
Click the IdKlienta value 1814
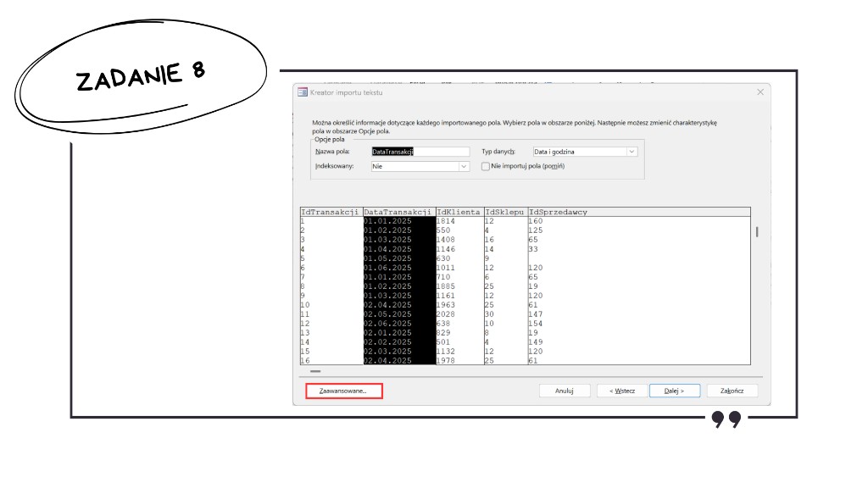(446, 221)
